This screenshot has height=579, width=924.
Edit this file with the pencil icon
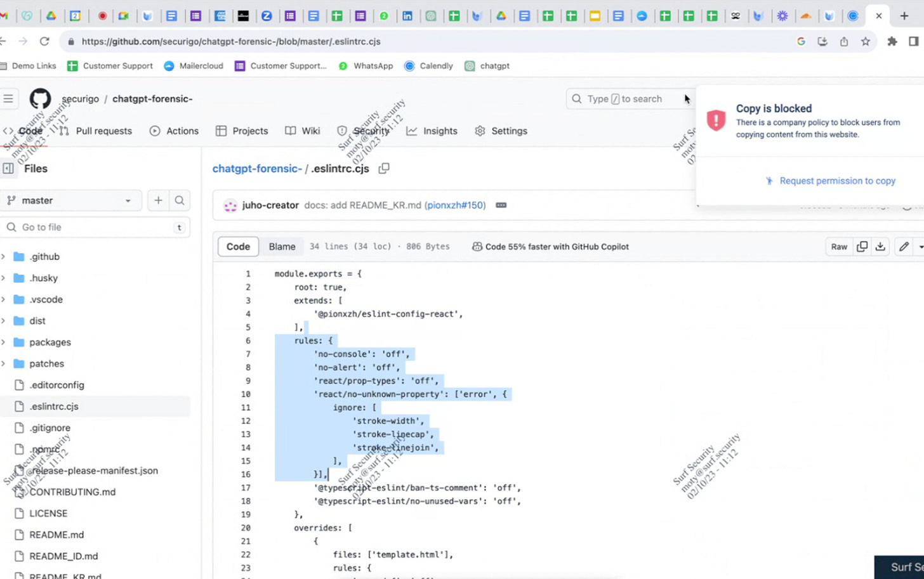(x=904, y=247)
